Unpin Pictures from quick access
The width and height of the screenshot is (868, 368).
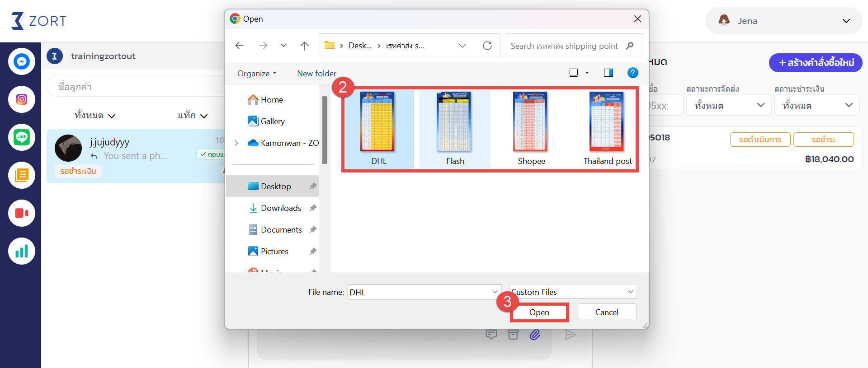pos(313,251)
